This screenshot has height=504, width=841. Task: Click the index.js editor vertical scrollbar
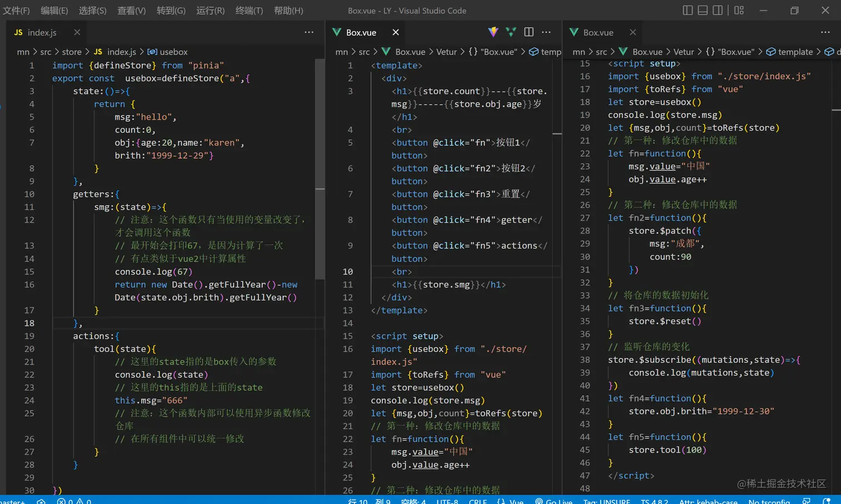[x=320, y=167]
